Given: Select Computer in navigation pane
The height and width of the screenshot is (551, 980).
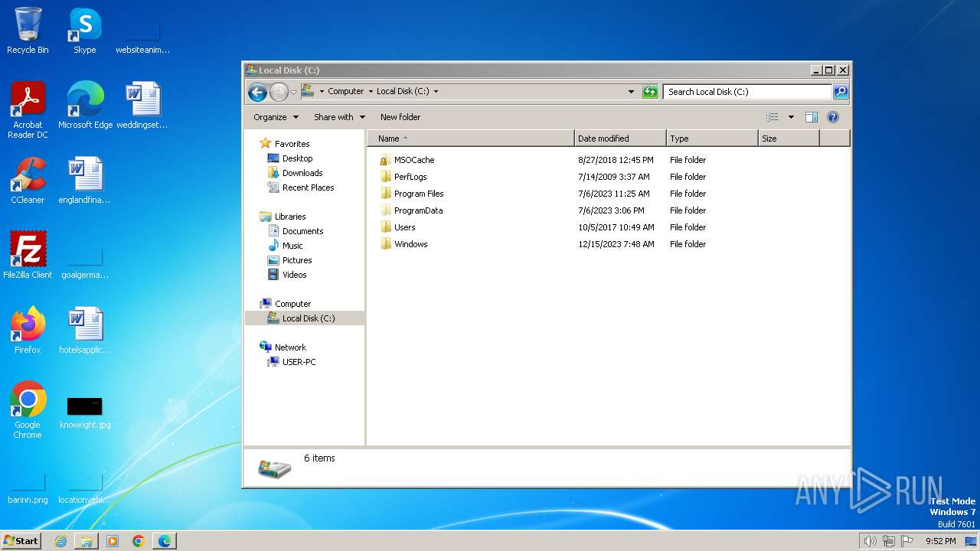Looking at the screenshot, I should click(x=292, y=304).
